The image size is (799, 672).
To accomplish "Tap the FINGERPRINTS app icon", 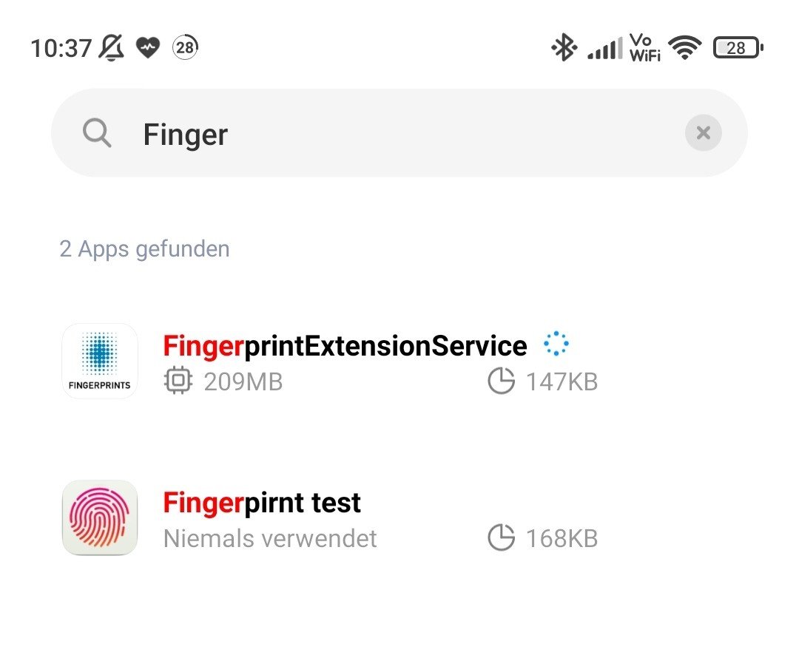I will click(x=100, y=361).
